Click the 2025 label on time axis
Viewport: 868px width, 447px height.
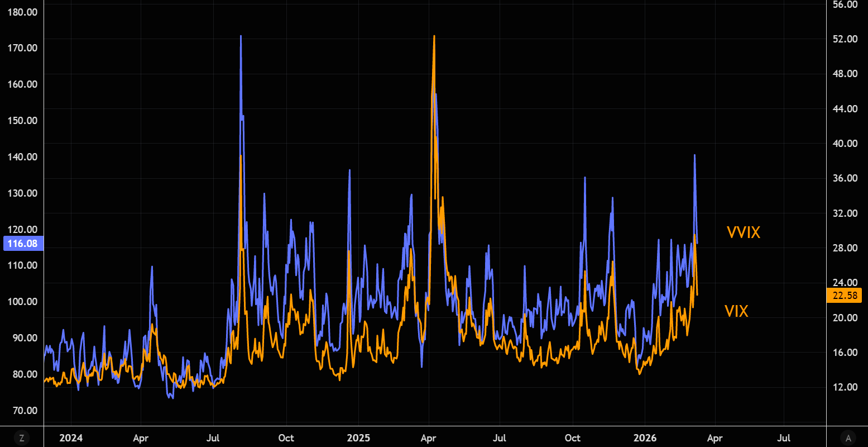point(358,438)
